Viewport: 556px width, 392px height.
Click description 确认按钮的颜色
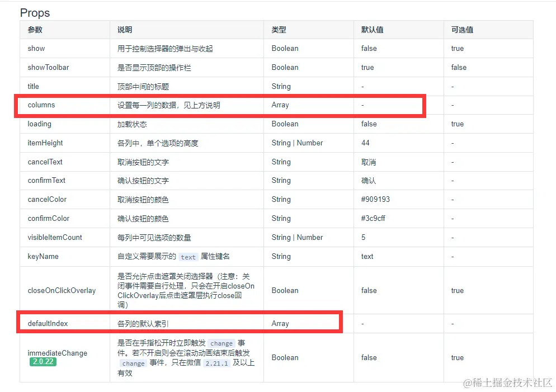click(x=143, y=219)
